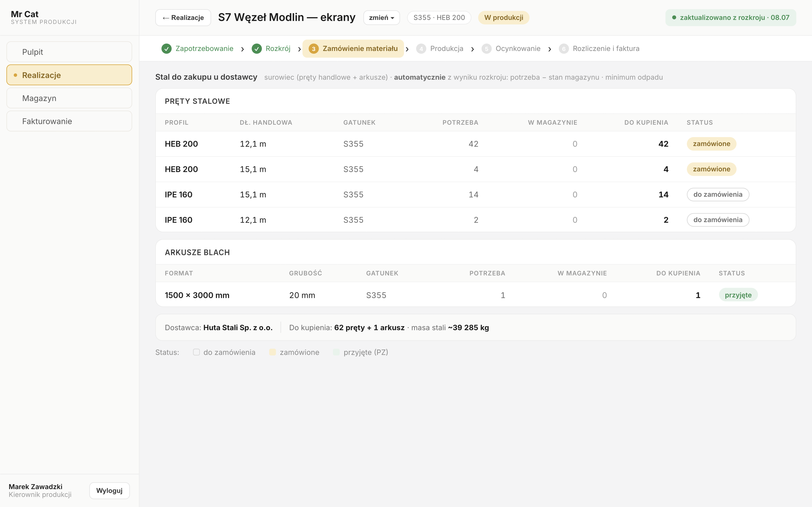The image size is (812, 507).
Task: Switch to the Ocynkowanie step
Action: click(511, 49)
